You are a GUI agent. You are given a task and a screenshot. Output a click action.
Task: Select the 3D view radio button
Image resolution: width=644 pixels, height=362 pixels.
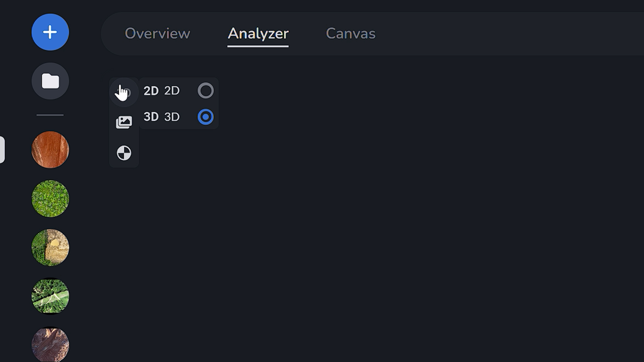205,116
